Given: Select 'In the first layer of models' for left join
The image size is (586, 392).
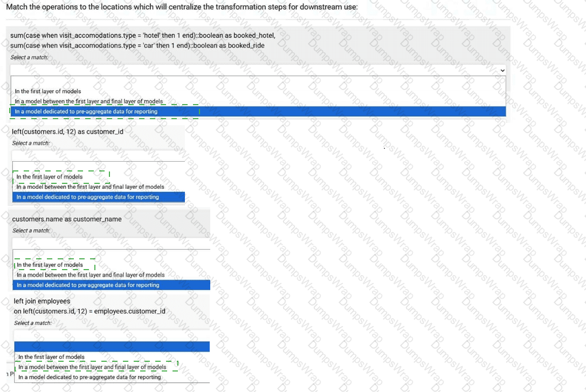Looking at the screenshot, I should (51, 357).
